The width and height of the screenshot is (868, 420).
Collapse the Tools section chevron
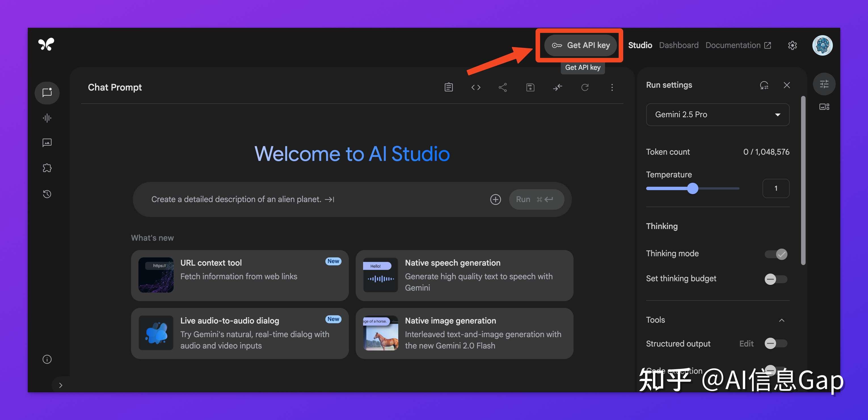[782, 320]
